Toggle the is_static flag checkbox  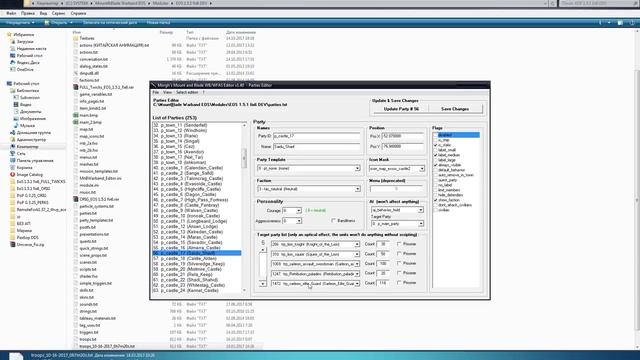pyautogui.click(x=436, y=145)
